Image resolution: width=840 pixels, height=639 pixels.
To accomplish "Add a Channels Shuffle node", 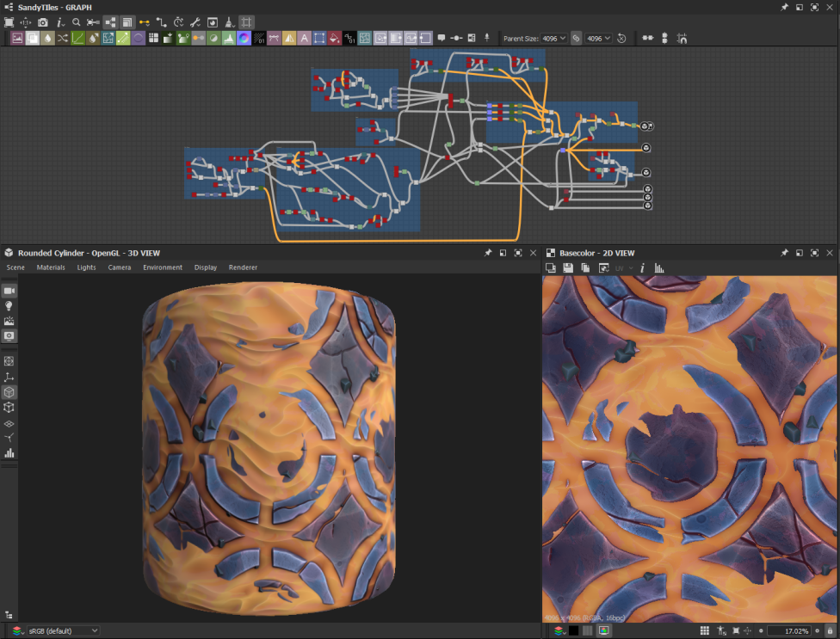I will (63, 38).
